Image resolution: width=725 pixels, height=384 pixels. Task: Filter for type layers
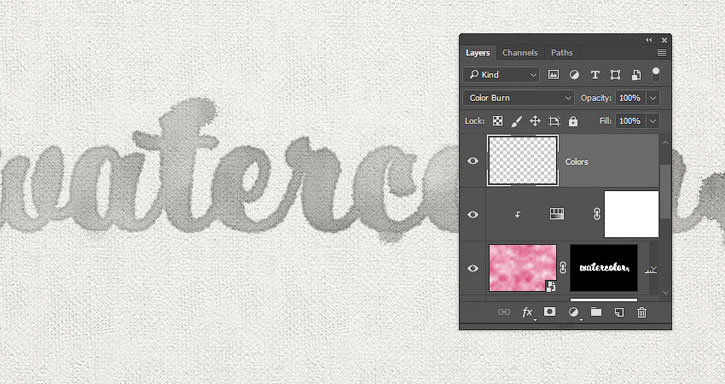tap(595, 74)
